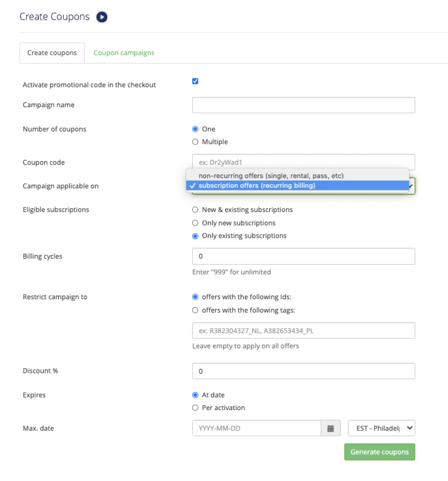Switch to the Coupon campaigns tab
This screenshot has width=448, height=481.
(x=124, y=53)
